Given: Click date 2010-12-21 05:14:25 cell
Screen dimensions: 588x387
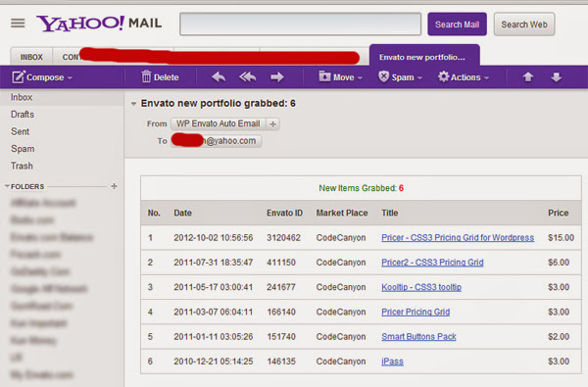Looking at the screenshot, I should [x=214, y=362].
